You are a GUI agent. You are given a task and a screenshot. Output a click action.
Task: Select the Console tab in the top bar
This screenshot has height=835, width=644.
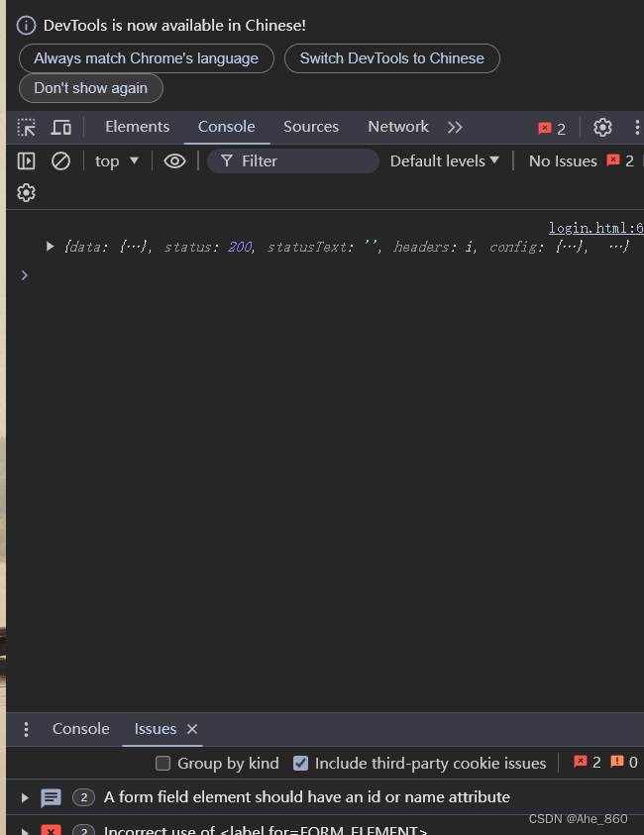coord(226,127)
